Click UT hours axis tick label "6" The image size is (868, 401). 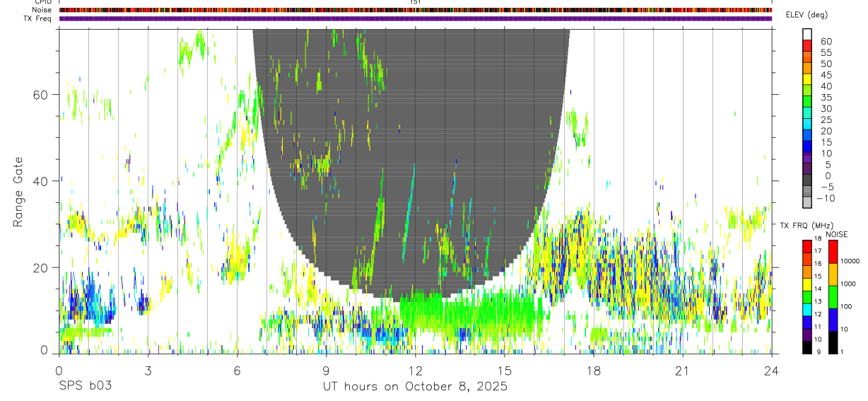tap(237, 370)
